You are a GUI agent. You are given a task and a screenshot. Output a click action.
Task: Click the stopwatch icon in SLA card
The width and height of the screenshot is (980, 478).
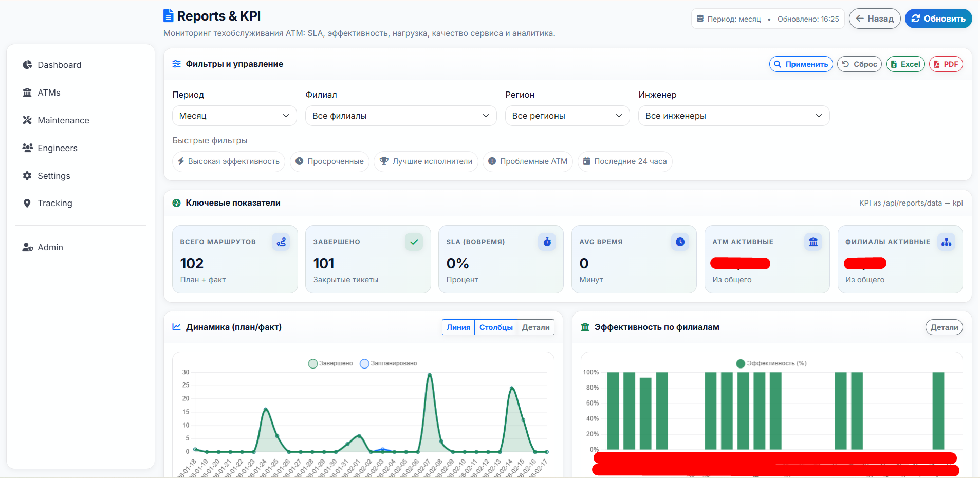547,242
